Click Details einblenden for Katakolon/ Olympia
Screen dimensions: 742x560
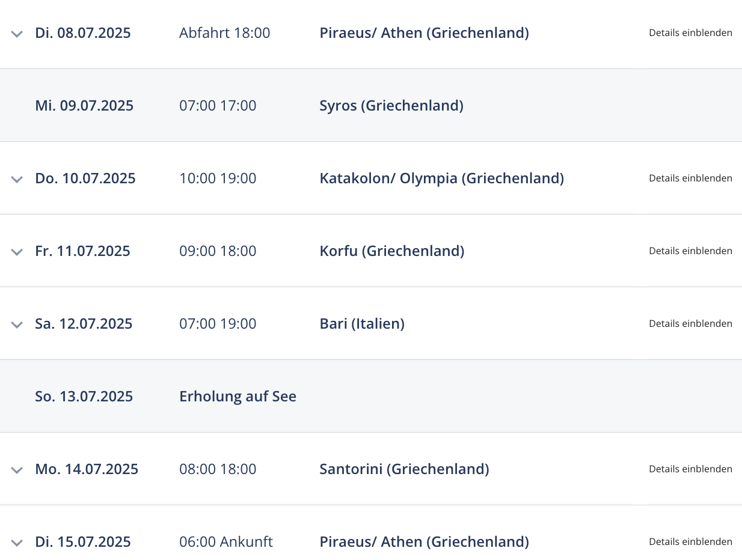pos(690,178)
